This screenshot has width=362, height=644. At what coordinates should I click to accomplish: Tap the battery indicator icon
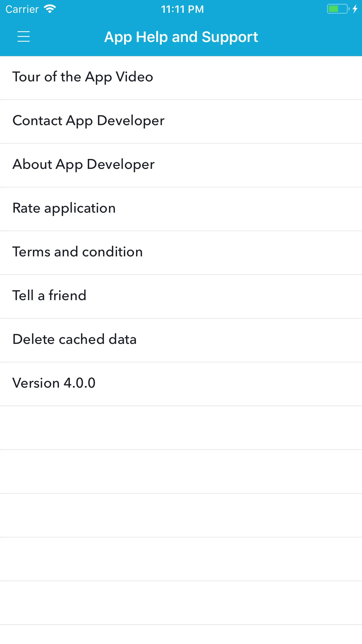tap(337, 9)
